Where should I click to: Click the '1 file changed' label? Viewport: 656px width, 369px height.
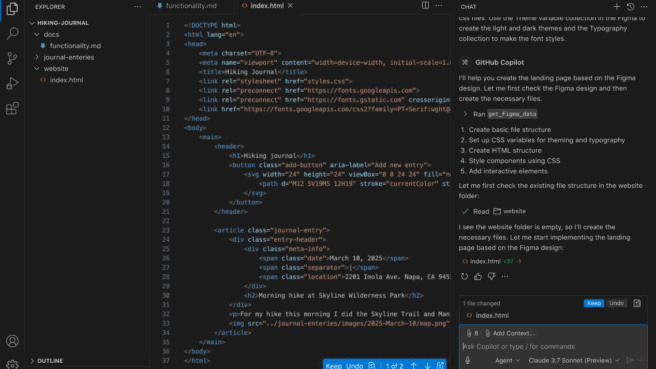click(x=481, y=303)
